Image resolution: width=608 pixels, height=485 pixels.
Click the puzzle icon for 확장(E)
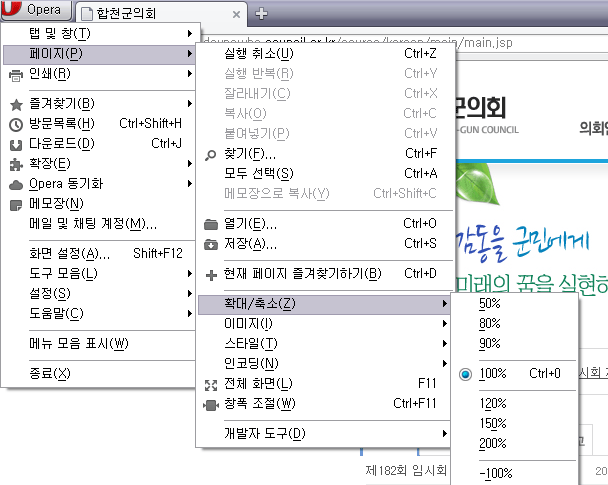[x=16, y=165]
